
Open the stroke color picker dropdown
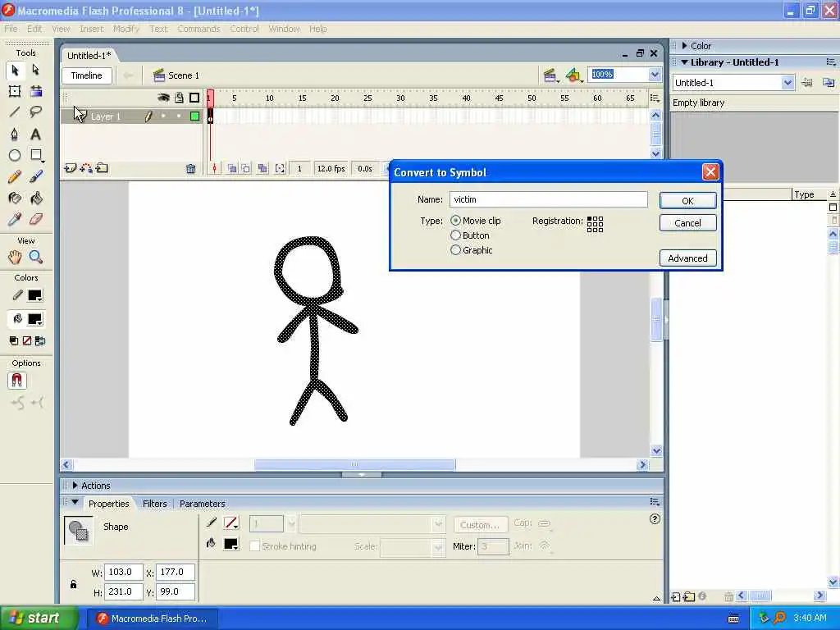[231, 523]
